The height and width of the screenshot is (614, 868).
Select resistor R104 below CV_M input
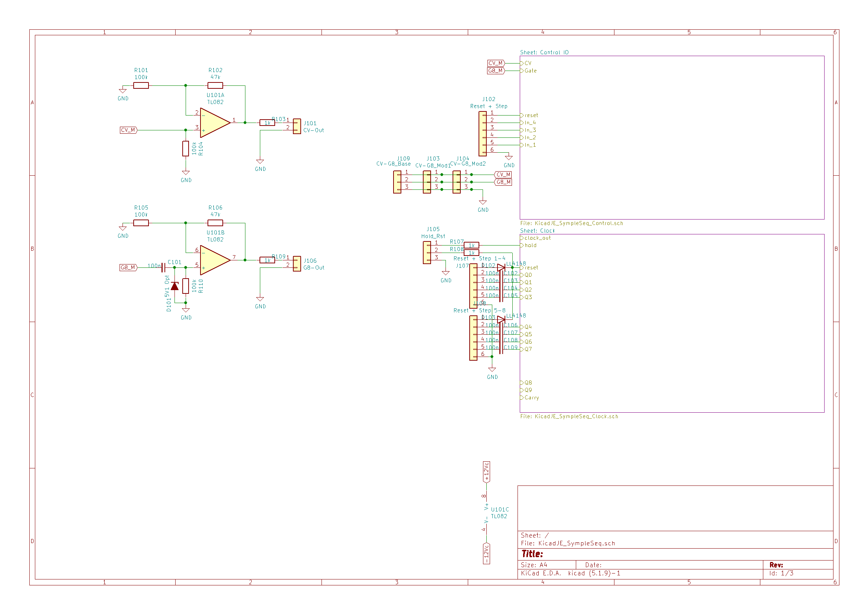tap(186, 149)
